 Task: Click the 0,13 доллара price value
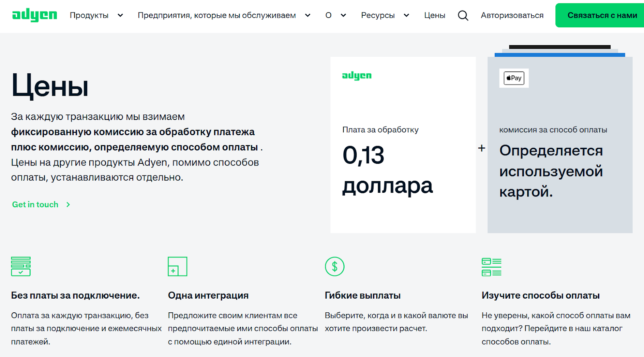tap(388, 170)
